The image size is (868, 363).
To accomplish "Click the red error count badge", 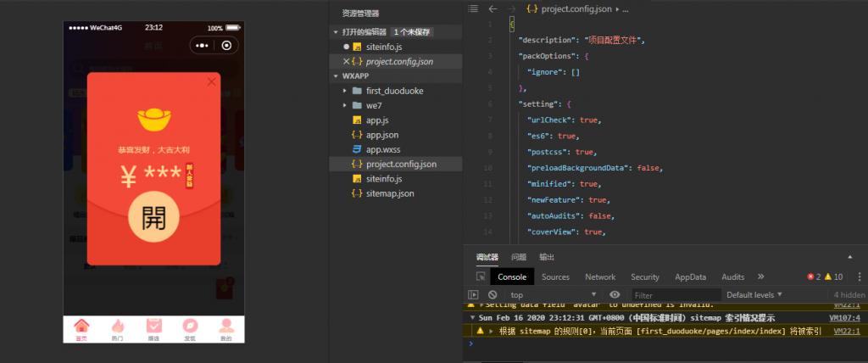I will 814,276.
